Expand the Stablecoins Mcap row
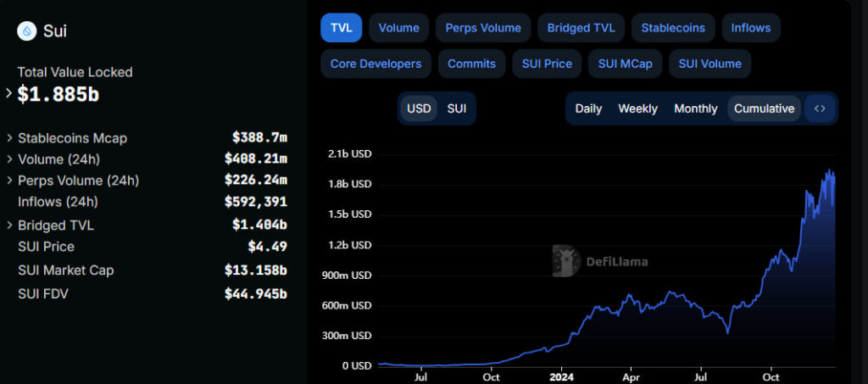This screenshot has width=868, height=384. 9,138
